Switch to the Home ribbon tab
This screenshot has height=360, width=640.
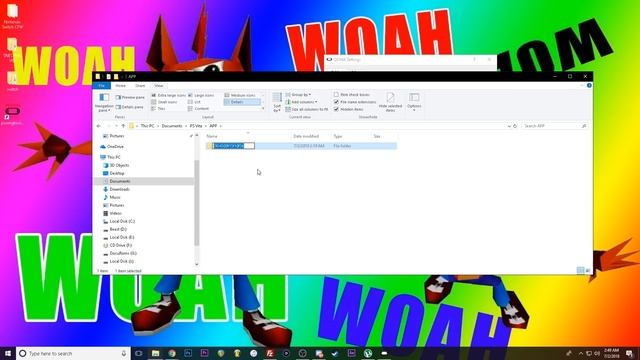(x=120, y=86)
